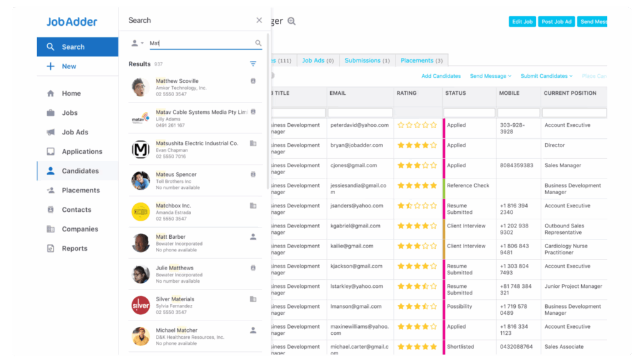Click the Home icon in sidebar

point(50,94)
